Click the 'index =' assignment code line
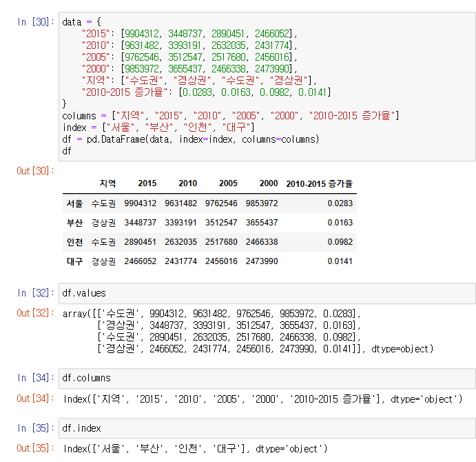Screen dimensions: 476x462 [x=158, y=128]
